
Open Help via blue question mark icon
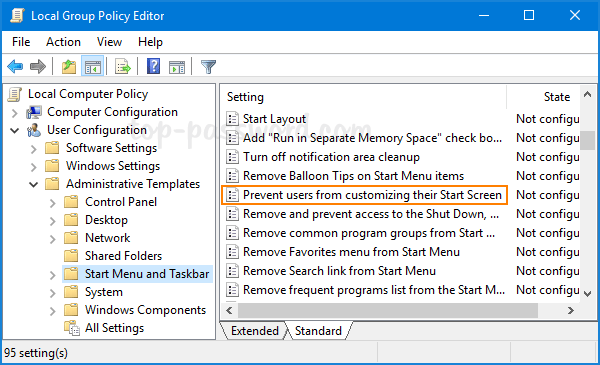pos(153,67)
